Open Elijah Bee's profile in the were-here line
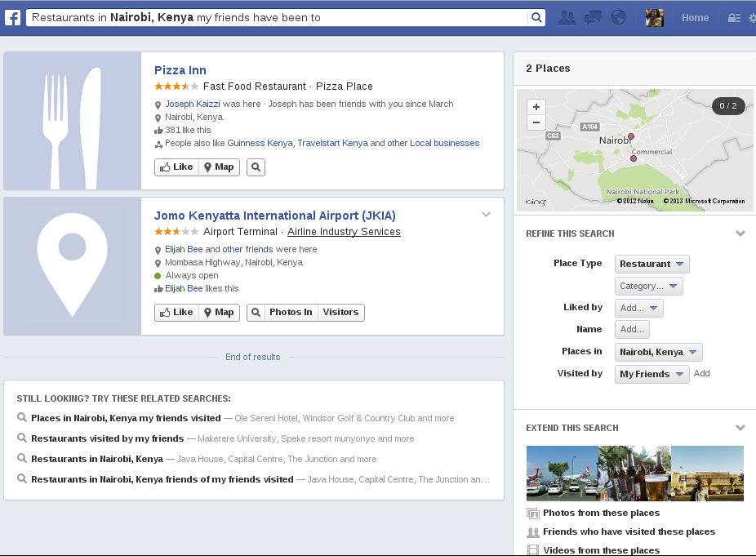This screenshot has height=556, width=756. pyautogui.click(x=184, y=249)
